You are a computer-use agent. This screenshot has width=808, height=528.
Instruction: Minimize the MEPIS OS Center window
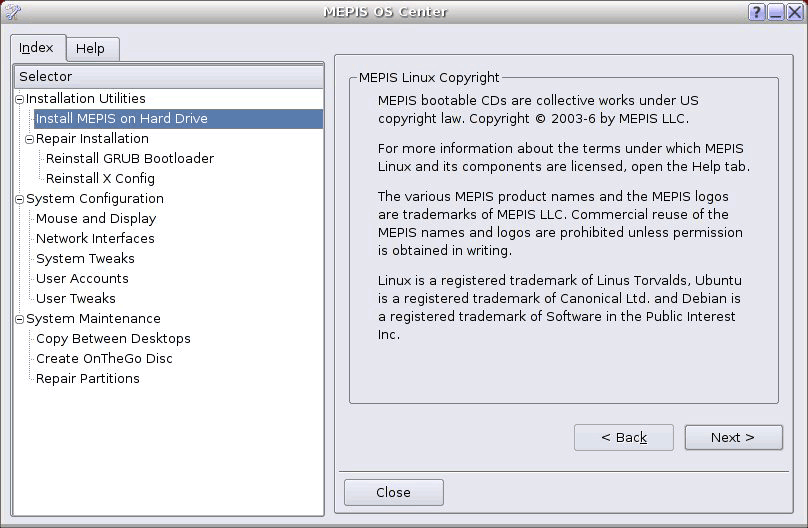(776, 11)
